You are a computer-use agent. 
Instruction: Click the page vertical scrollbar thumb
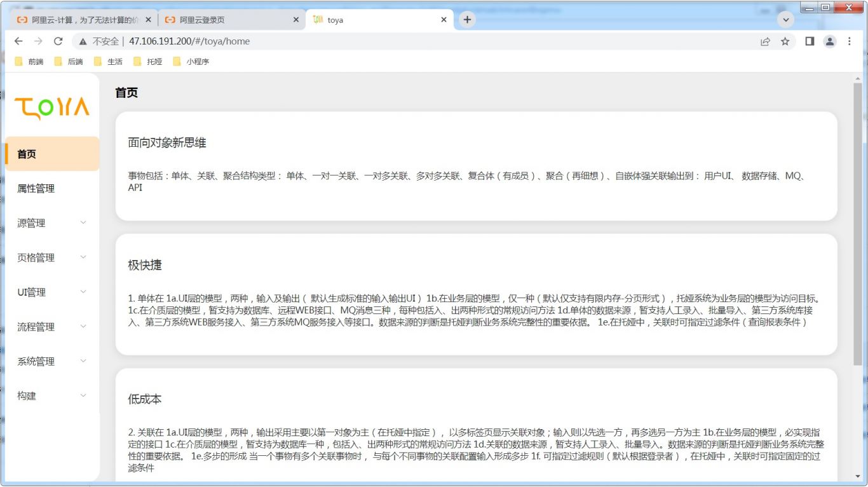click(857, 224)
